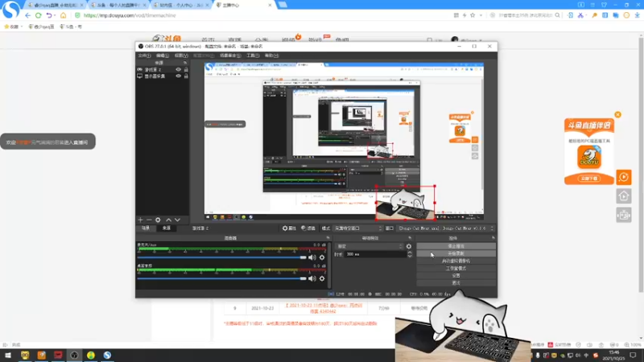Click the browser undo-close arrow icon

(x=49, y=15)
